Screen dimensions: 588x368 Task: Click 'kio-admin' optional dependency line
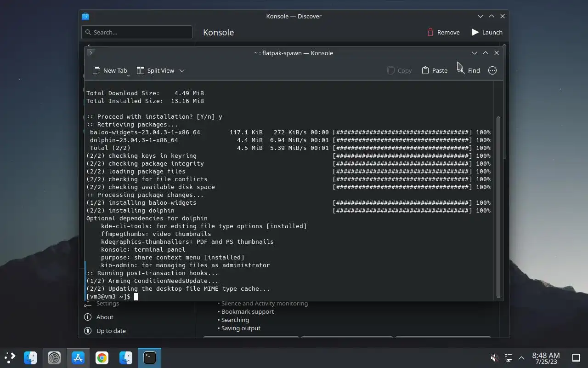coord(186,265)
